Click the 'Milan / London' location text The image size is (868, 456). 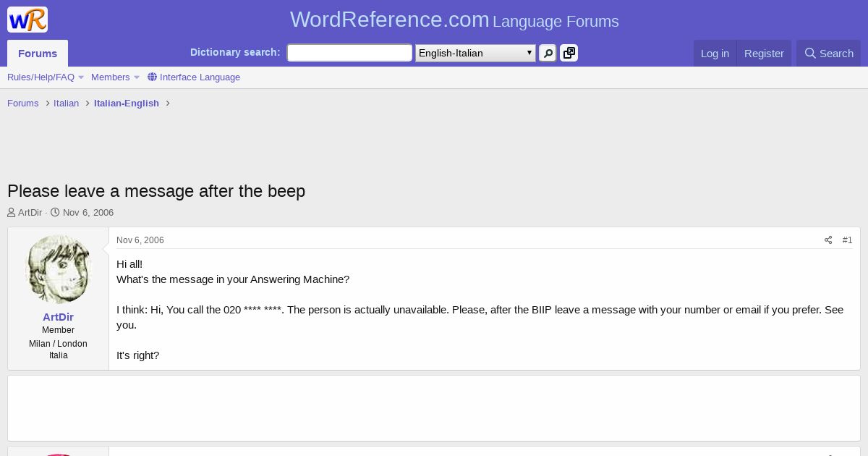58,344
